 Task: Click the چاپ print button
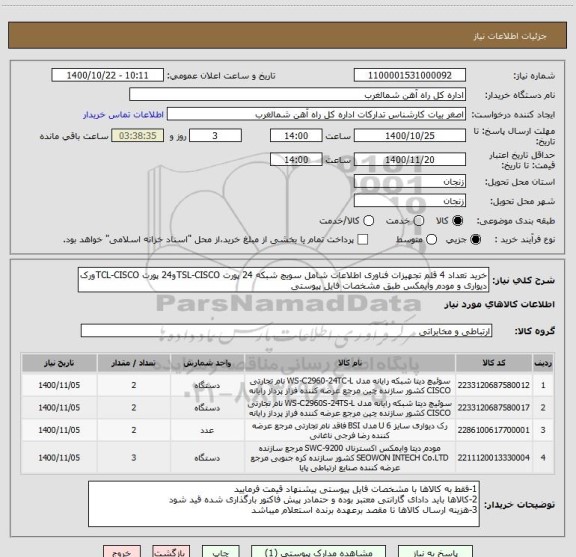click(x=221, y=552)
